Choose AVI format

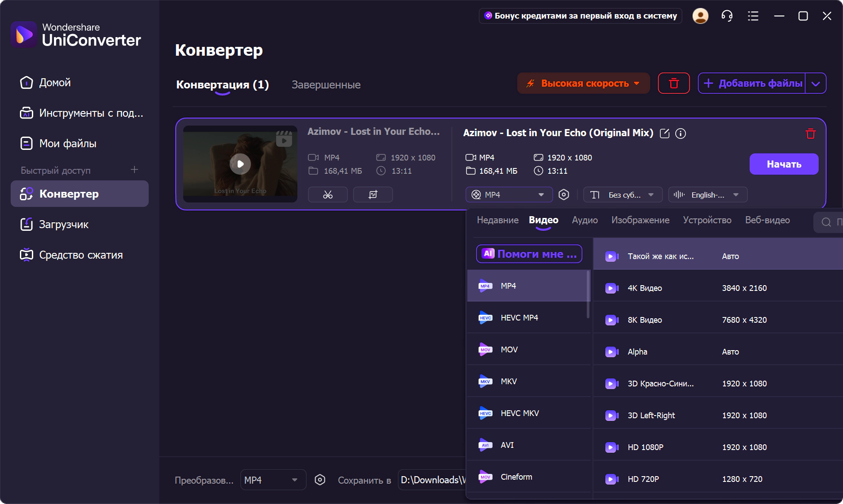[x=528, y=445]
